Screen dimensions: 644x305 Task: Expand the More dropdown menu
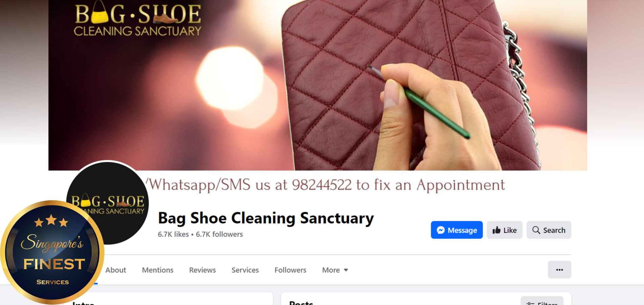click(335, 270)
